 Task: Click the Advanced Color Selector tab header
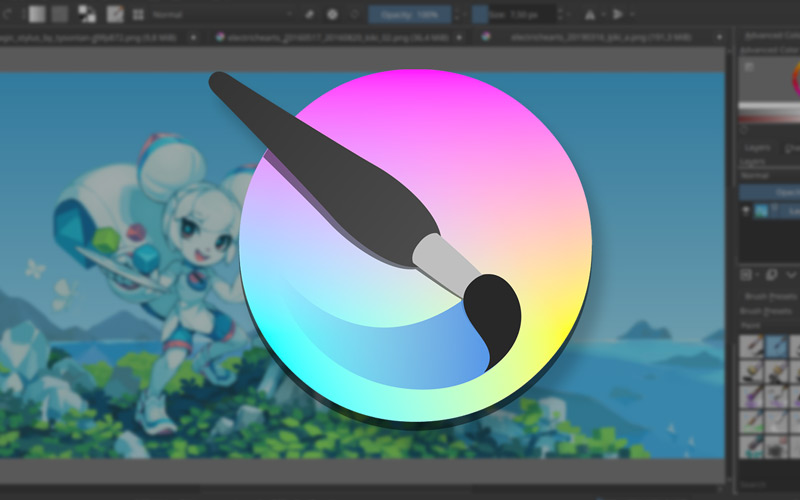771,36
